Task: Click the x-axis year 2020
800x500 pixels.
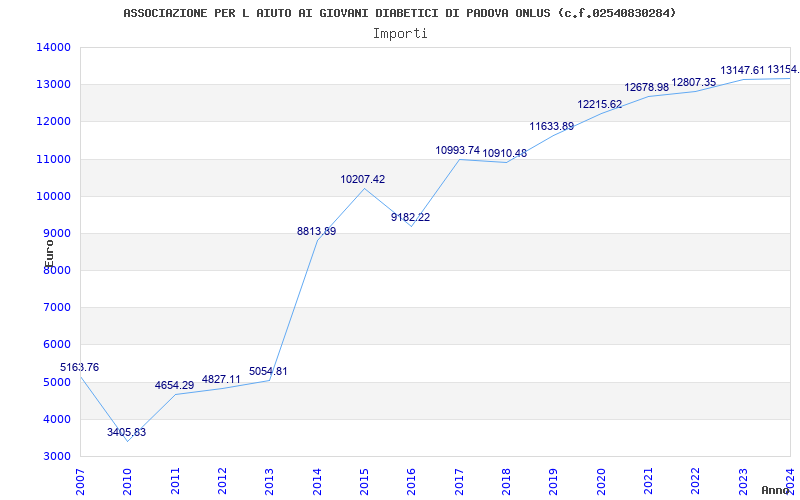Action: pyautogui.click(x=601, y=481)
